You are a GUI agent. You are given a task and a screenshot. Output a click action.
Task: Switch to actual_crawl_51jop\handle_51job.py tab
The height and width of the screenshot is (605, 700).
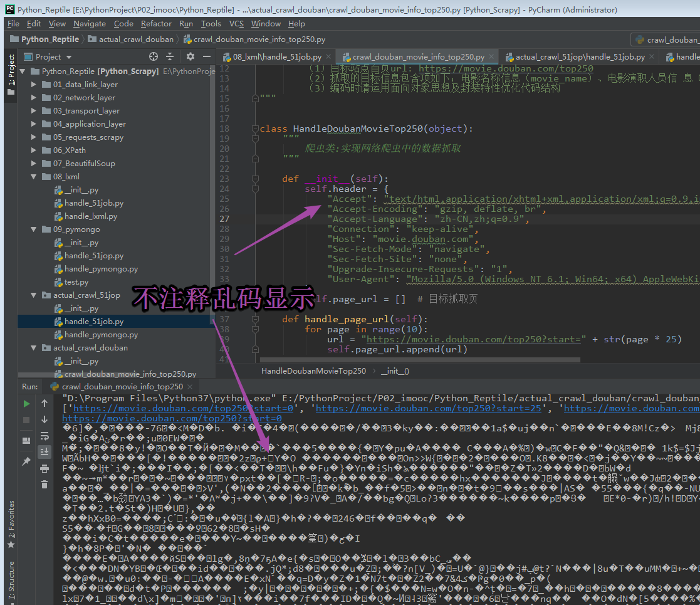tap(579, 56)
